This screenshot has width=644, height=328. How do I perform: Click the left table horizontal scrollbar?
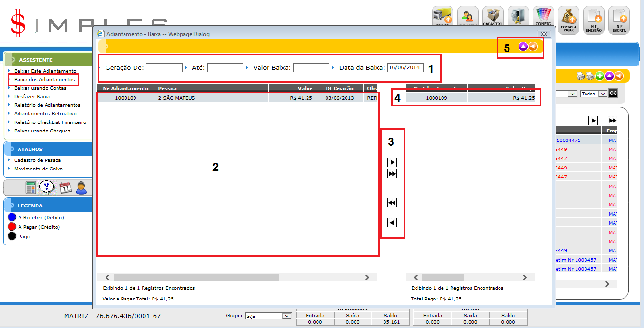tap(237, 277)
